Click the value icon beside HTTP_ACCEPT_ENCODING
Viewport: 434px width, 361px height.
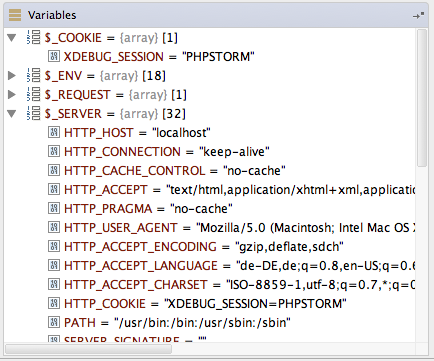pyautogui.click(x=54, y=246)
